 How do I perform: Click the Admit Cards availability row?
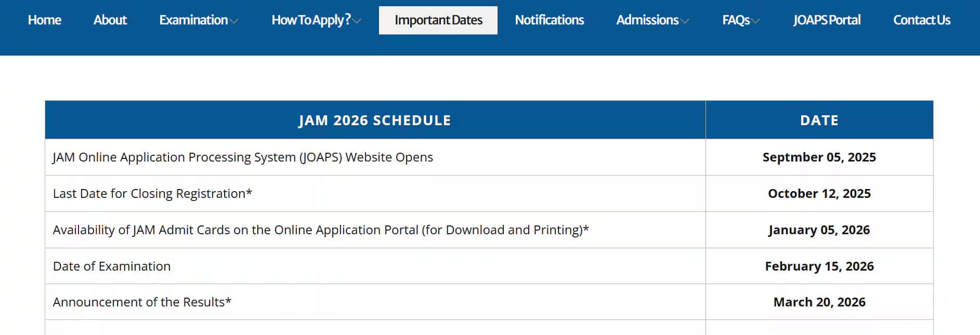(x=321, y=230)
